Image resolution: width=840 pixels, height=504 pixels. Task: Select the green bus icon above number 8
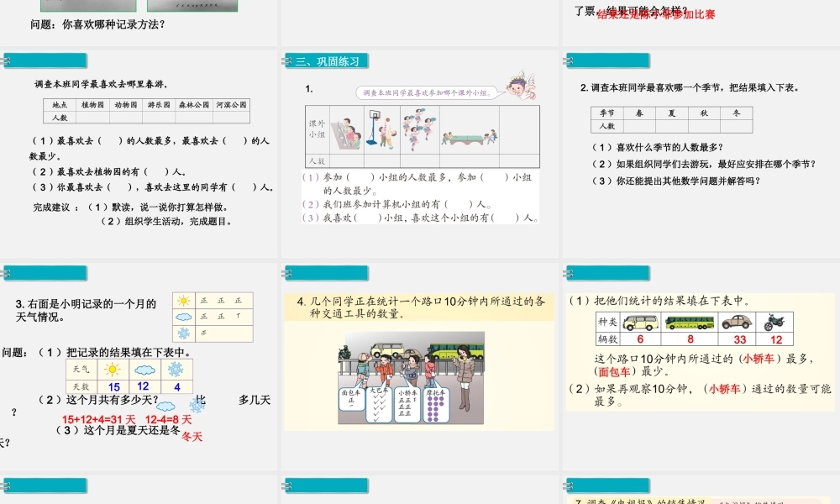690,322
